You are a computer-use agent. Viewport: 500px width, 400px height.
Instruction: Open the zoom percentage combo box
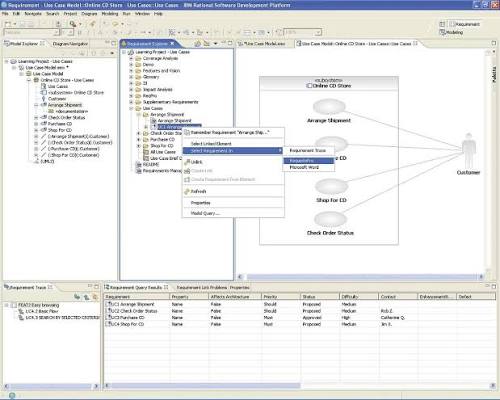coord(303,32)
